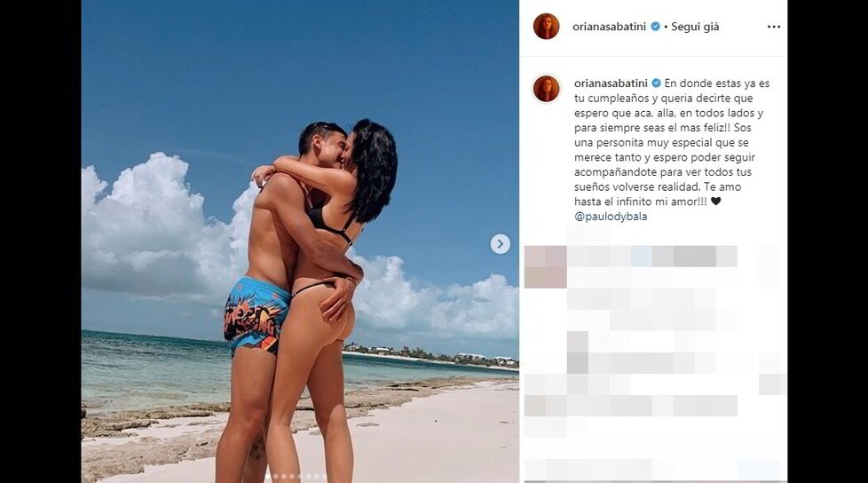The image size is (868, 483).
Task: Open the orianasabatini username link in the header
Action: click(x=610, y=27)
